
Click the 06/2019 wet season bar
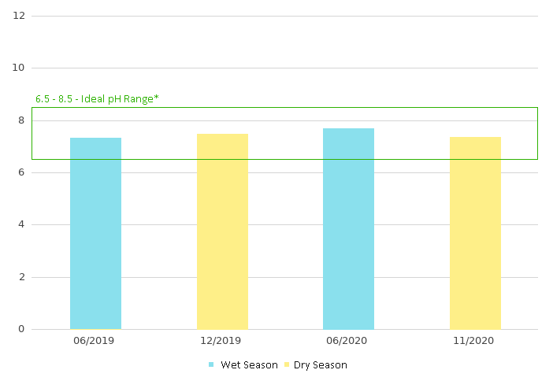click(95, 233)
